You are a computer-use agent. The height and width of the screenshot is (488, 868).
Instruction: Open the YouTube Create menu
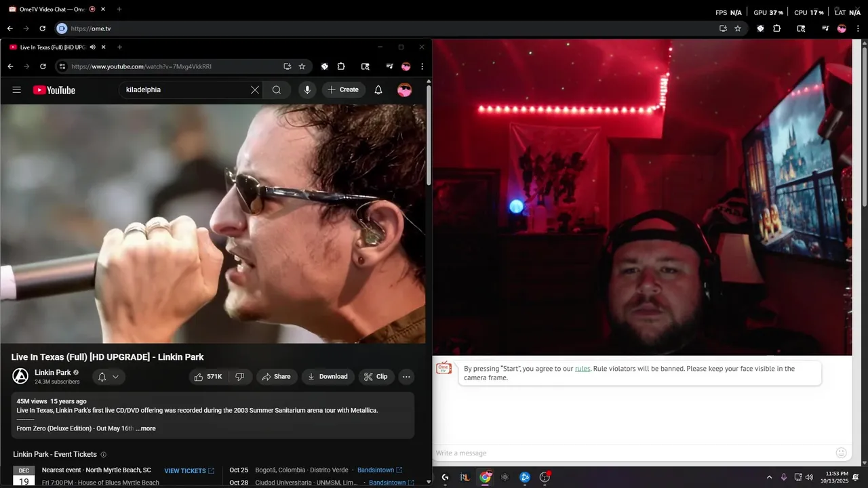(343, 89)
